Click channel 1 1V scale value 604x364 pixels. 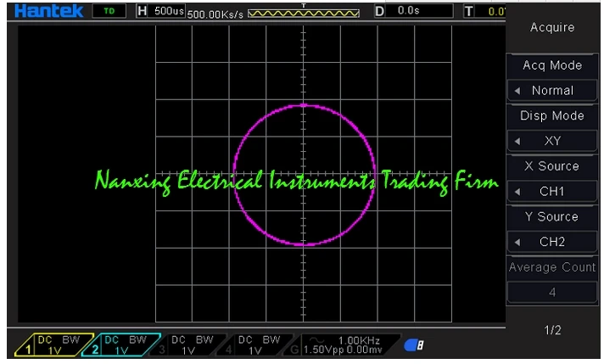55,351
